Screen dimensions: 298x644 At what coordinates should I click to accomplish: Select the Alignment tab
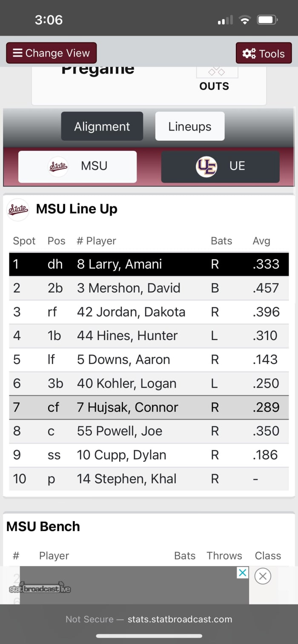coord(102,126)
